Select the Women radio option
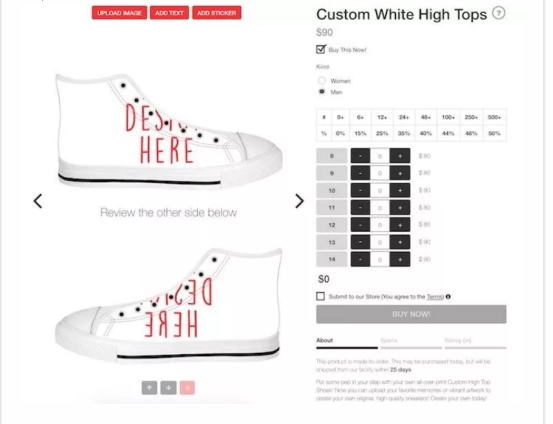Screen dimensions: 553x424 pos(322,80)
